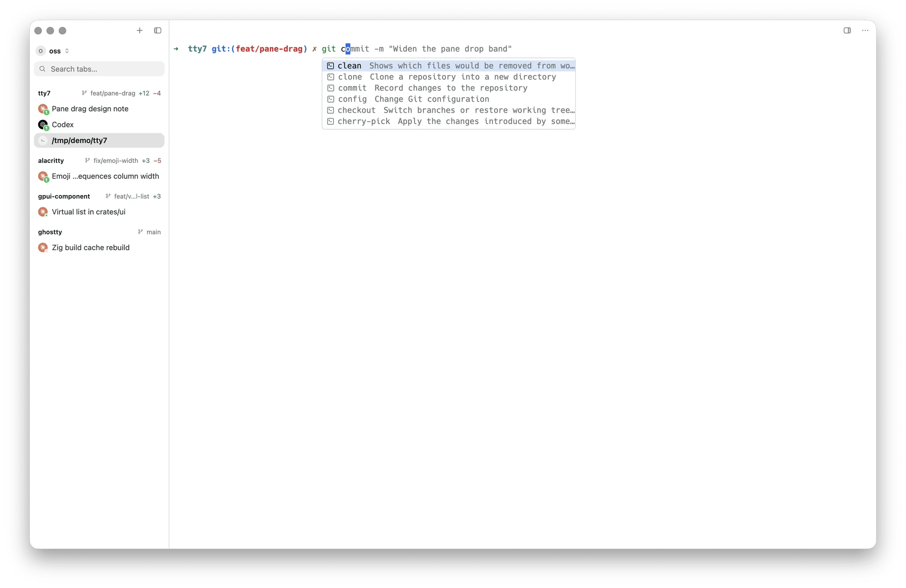
Task: Open the oss workspace switcher
Action: pos(53,51)
